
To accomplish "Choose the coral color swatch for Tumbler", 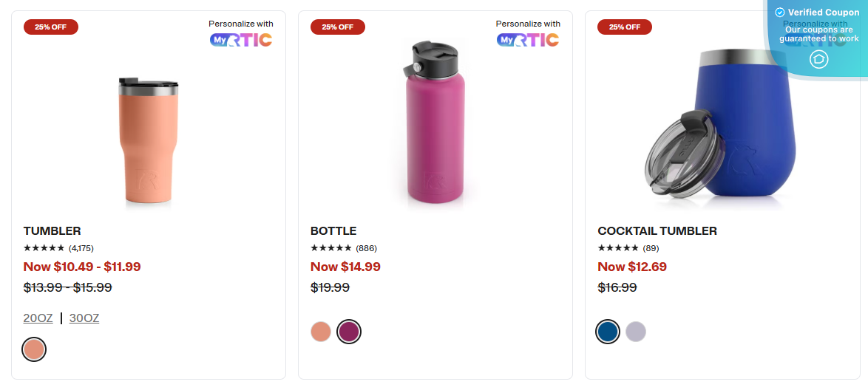I will coord(34,349).
